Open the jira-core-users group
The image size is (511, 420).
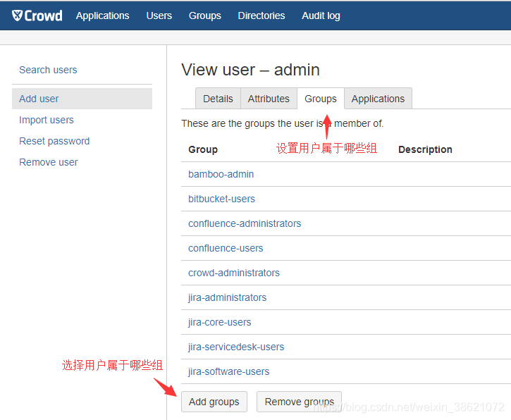click(x=220, y=322)
